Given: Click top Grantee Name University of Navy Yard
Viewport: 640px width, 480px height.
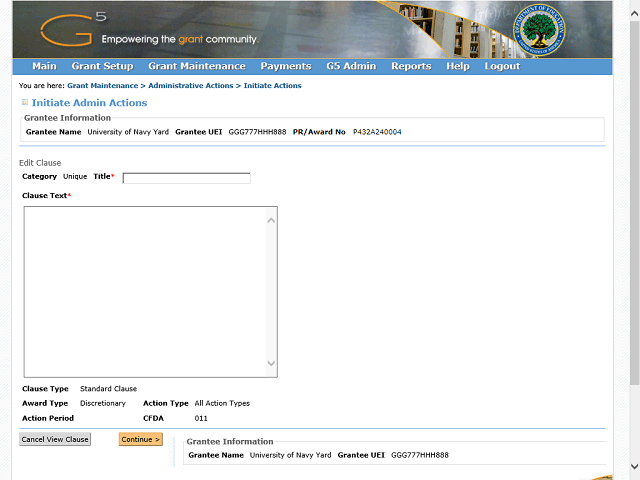Looking at the screenshot, I should point(128,132).
